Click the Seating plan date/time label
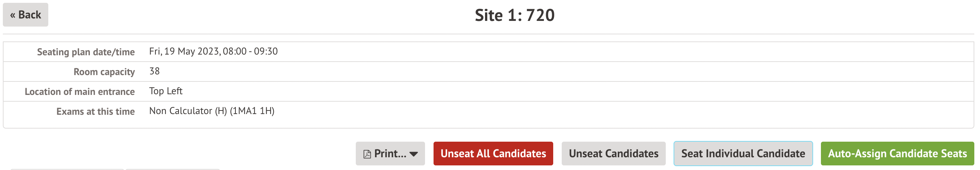 (86, 52)
